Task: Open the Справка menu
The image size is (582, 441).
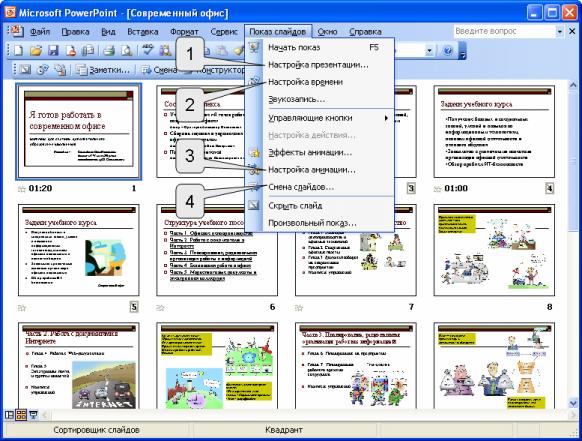Action: 365,32
